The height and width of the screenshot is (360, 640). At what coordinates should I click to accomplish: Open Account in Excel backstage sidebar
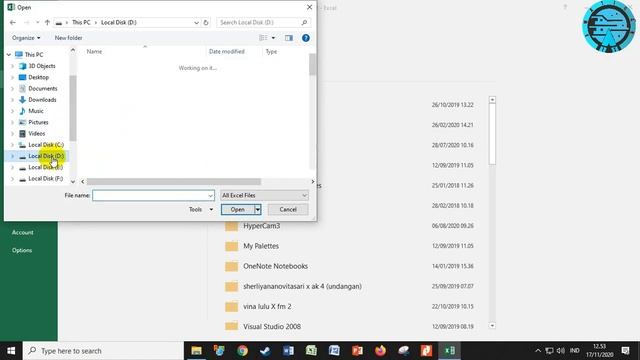point(22,233)
